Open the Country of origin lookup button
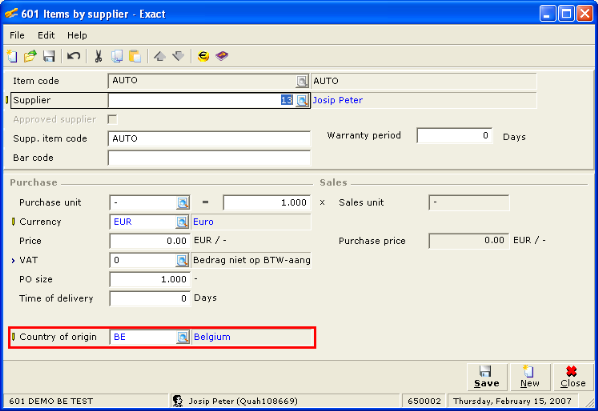Viewport: 598px width, 411px height. click(x=183, y=337)
